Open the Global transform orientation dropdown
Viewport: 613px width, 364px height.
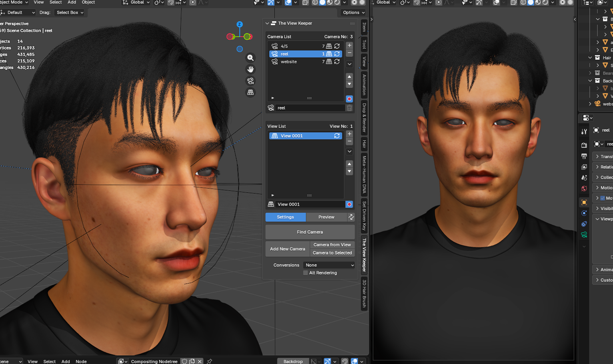pyautogui.click(x=136, y=2)
